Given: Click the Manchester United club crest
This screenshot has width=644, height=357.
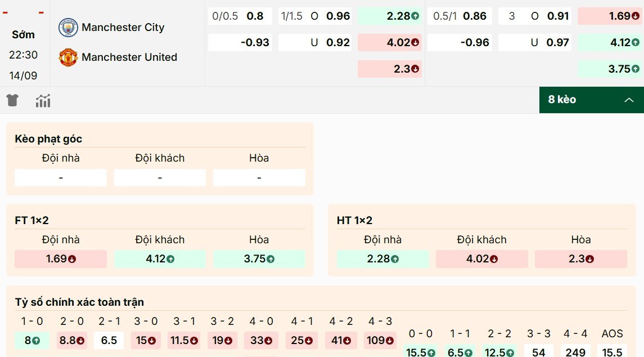Looking at the screenshot, I should [67, 57].
